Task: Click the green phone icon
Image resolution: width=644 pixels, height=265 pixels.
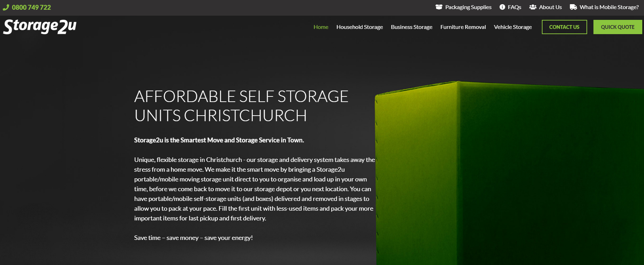Action: point(6,7)
